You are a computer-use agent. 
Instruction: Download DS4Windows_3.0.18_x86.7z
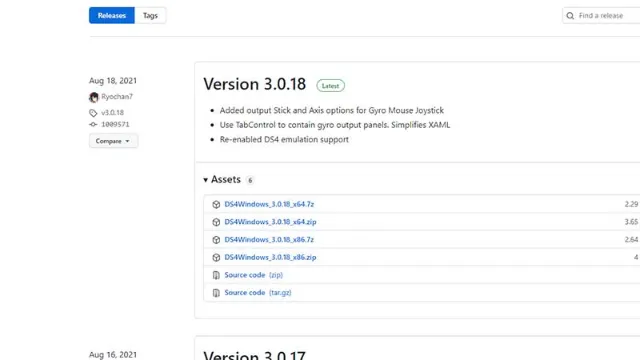coord(269,240)
